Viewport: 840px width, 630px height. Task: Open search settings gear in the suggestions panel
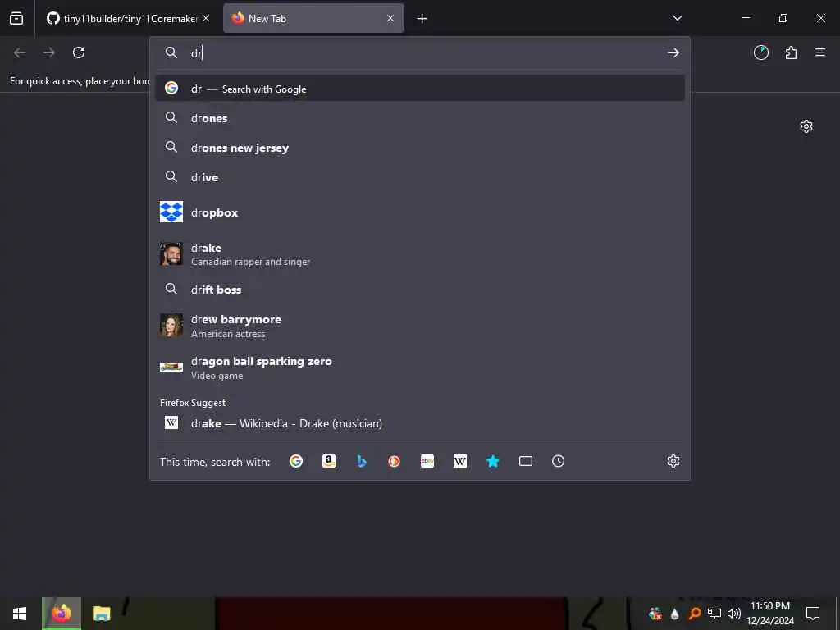(x=673, y=461)
